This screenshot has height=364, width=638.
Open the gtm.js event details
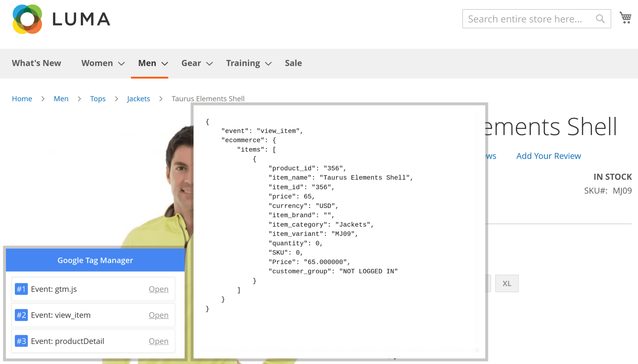[159, 289]
